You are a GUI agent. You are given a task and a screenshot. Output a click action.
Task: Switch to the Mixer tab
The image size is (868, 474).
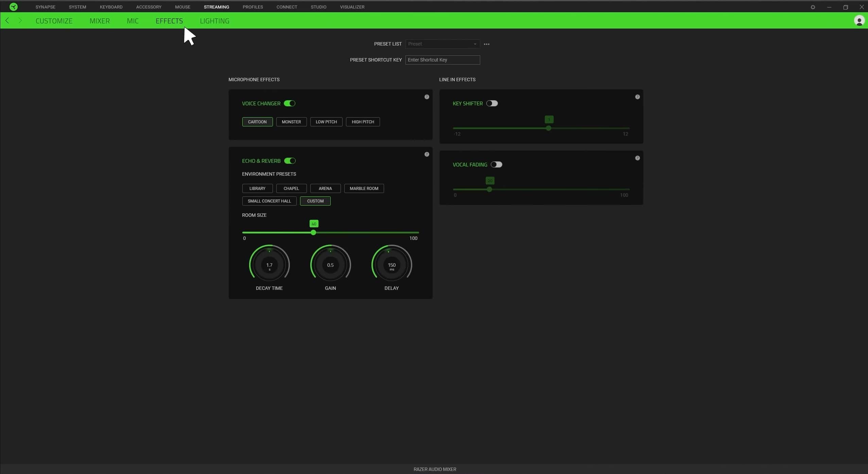pos(100,21)
